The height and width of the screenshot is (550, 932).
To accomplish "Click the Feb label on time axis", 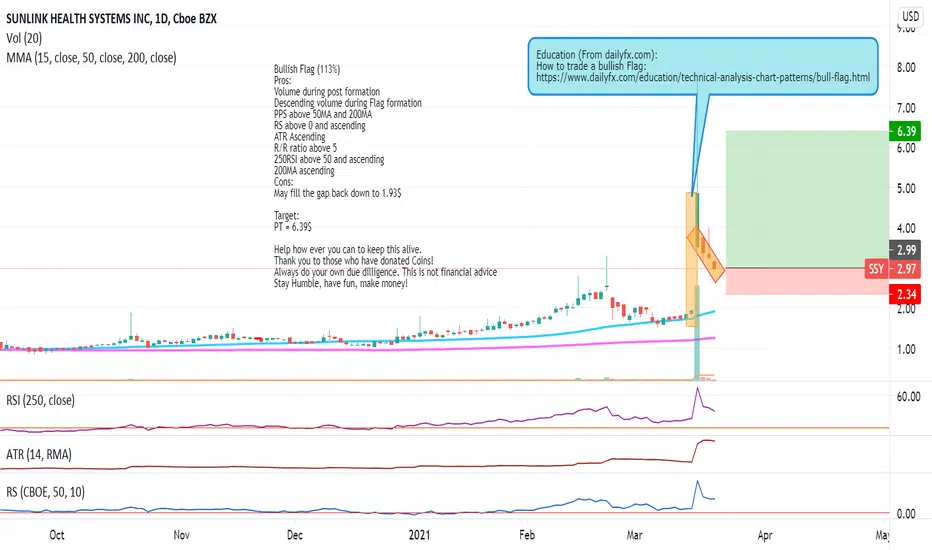I will (527, 535).
